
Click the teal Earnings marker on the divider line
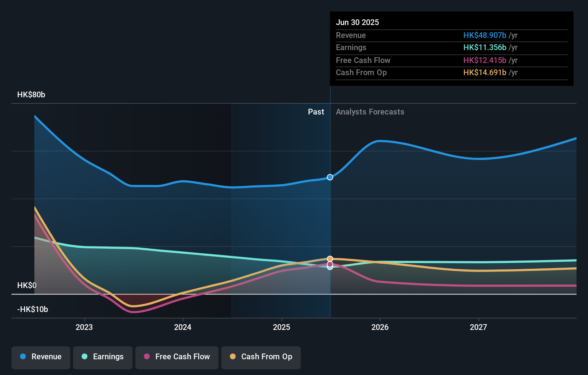[x=330, y=268]
